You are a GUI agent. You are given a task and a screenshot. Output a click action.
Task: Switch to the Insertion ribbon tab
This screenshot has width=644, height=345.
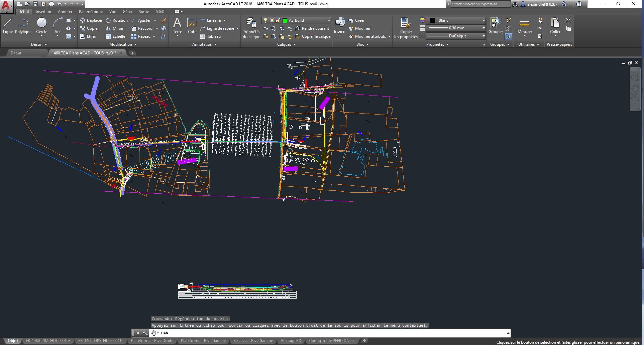(43, 12)
